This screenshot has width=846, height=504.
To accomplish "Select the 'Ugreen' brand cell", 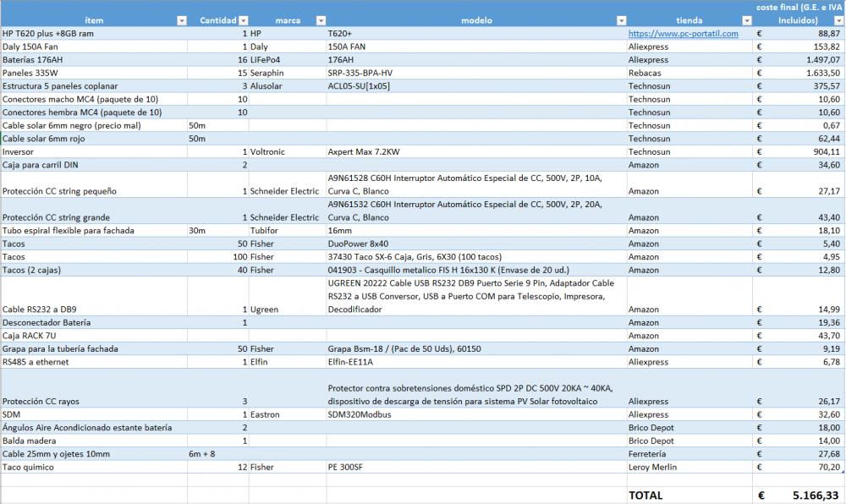I will coord(288,297).
